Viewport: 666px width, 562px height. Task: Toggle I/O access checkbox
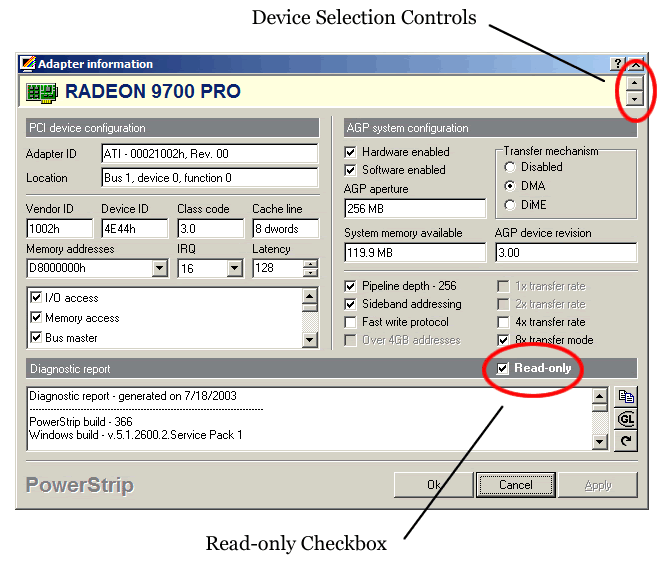tap(36, 297)
